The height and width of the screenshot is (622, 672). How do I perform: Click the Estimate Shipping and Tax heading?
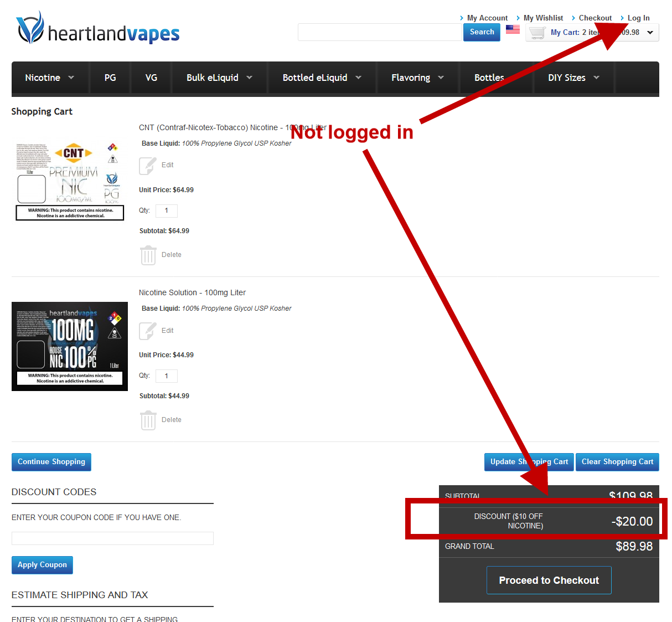pos(80,595)
